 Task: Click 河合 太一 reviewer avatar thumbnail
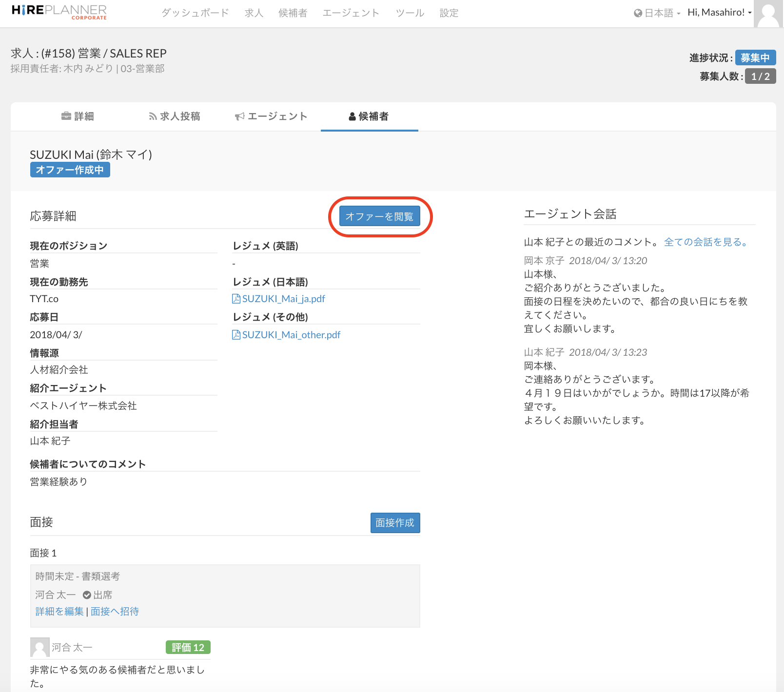(39, 647)
